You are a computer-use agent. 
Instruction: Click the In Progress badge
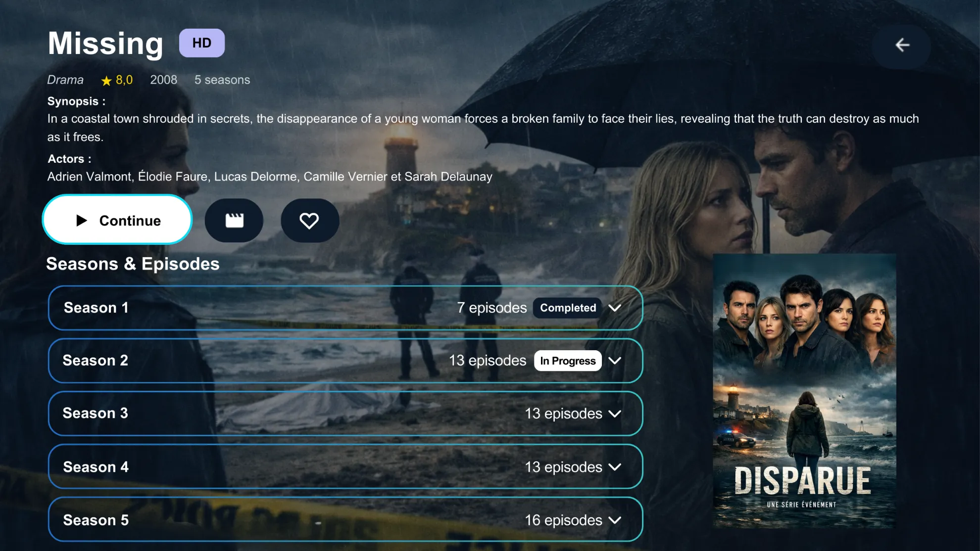click(x=567, y=361)
